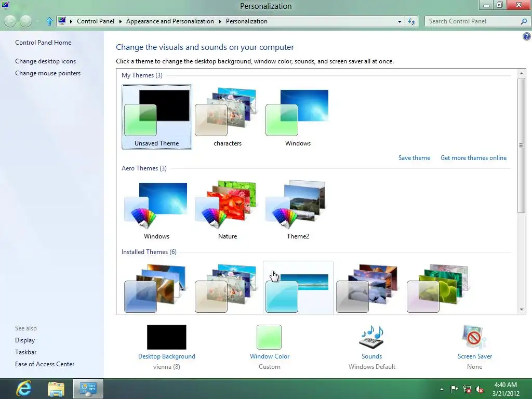Image resolution: width=532 pixels, height=399 pixels.
Task: Select the Unsaved Theme thumbnail
Action: (157, 117)
